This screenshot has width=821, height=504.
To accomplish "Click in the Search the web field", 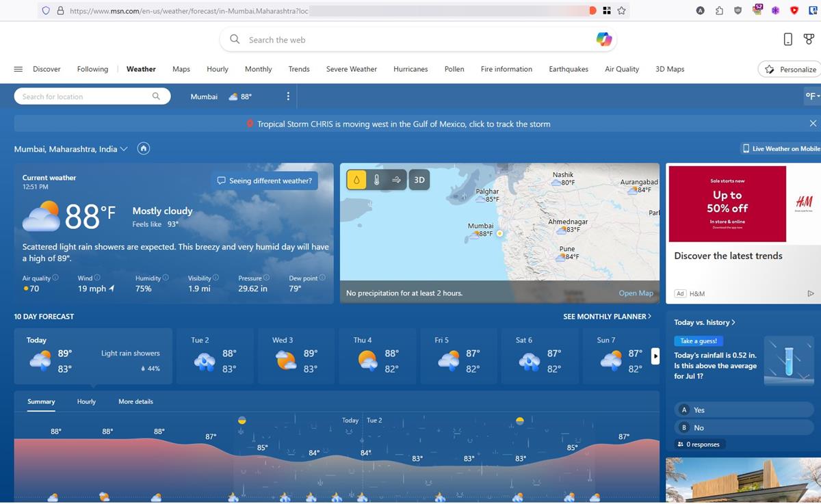I will coord(417,40).
